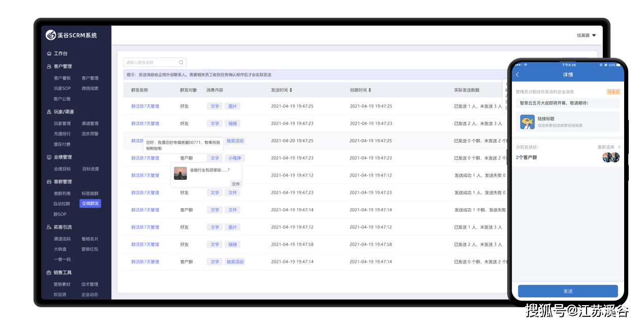The image size is (644, 325).
Task: Open 客户看板 menu item
Action: [62, 78]
